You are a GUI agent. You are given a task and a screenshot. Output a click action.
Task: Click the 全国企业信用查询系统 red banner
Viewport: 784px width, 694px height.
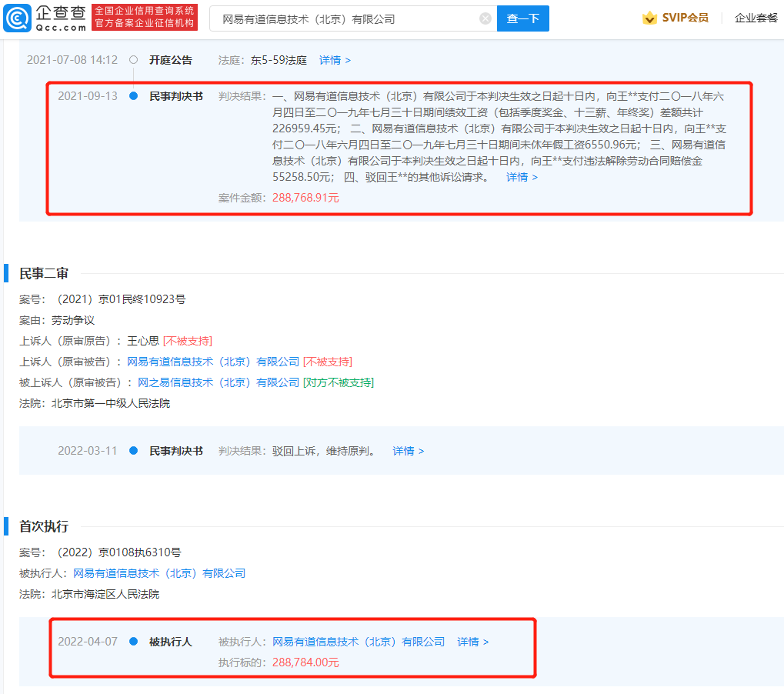click(x=145, y=18)
